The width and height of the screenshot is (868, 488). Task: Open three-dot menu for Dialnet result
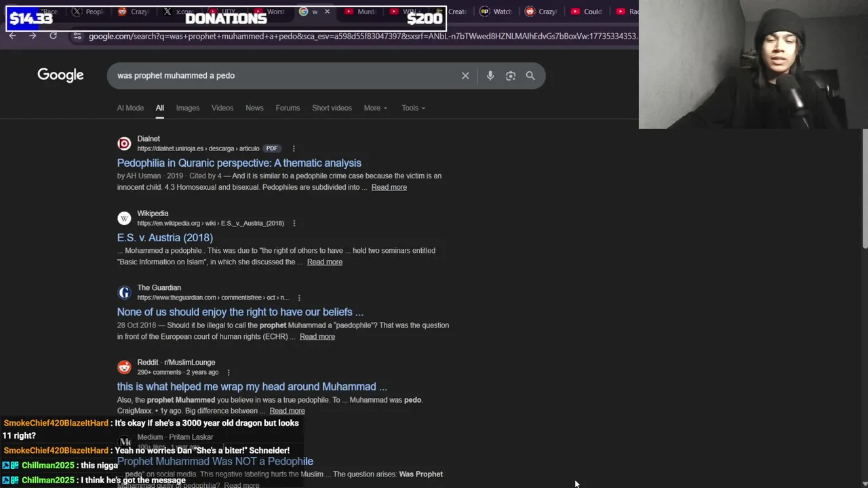coord(294,148)
